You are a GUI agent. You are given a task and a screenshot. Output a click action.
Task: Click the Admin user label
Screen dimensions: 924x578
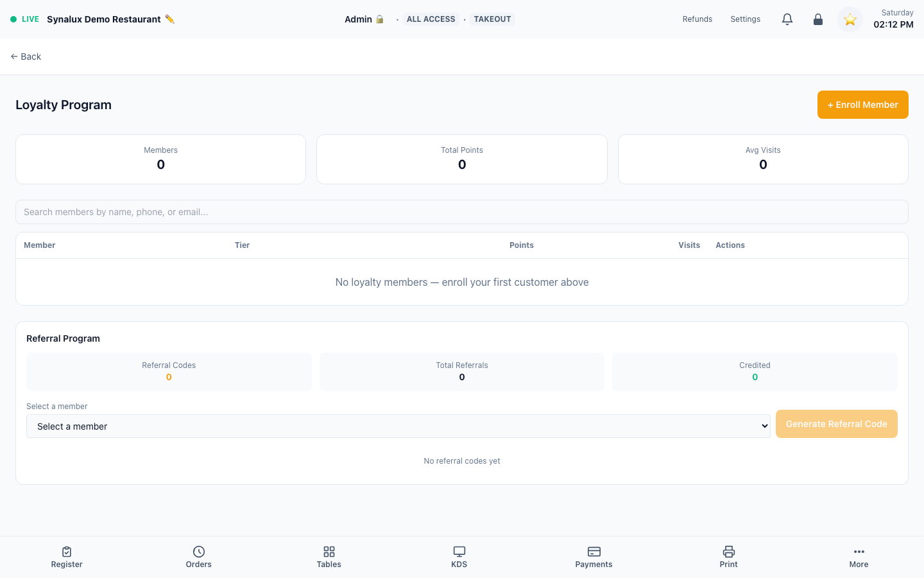click(364, 19)
